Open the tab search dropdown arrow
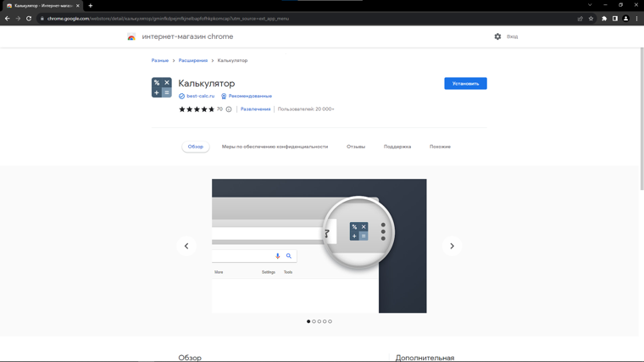644x362 pixels. point(590,5)
